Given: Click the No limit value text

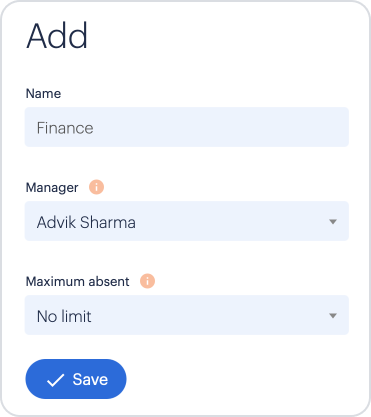Looking at the screenshot, I should tap(64, 316).
